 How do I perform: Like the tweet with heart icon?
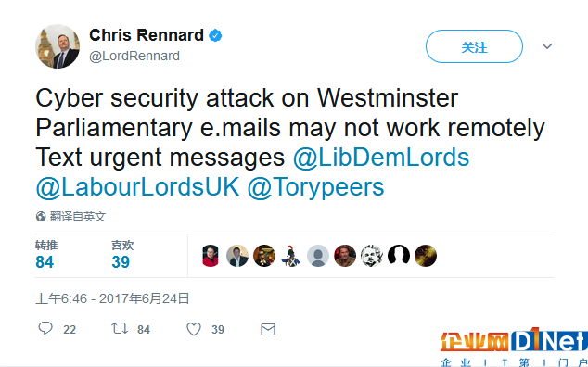(194, 330)
